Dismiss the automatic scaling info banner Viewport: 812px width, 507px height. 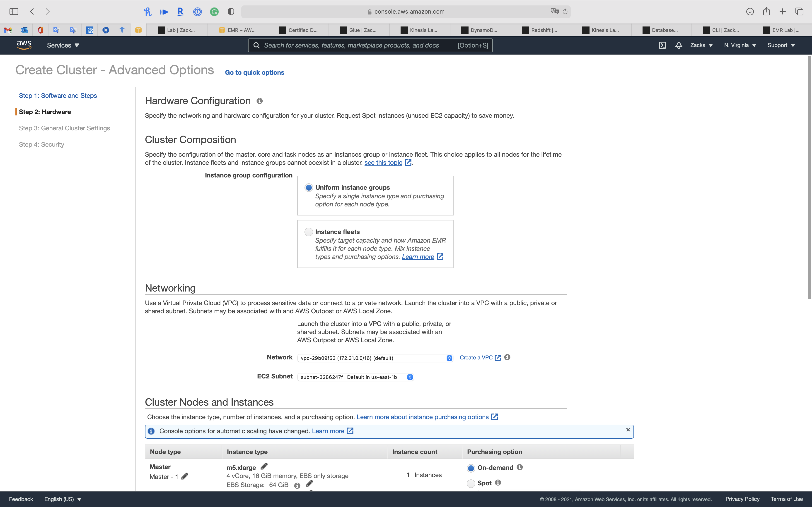628,430
